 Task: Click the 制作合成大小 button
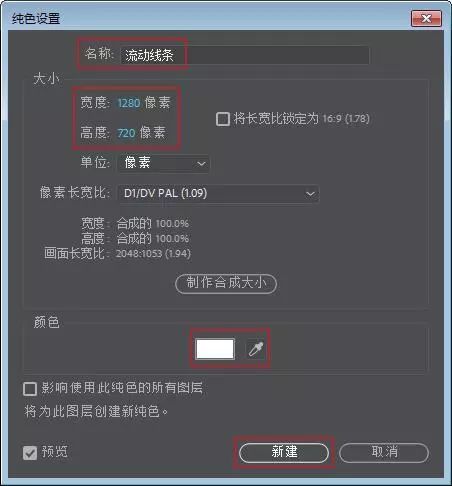(226, 284)
